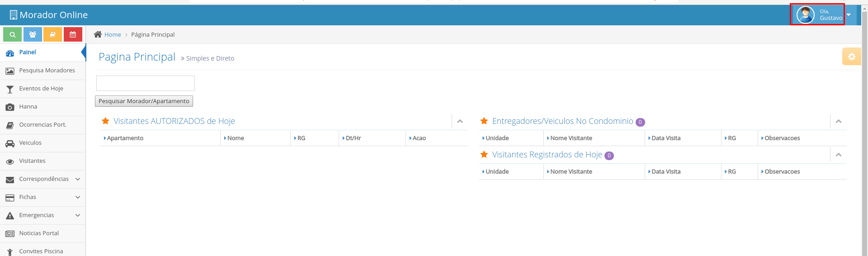Collapse Visitantes Registrados de Hoje panel
The width and height of the screenshot is (868, 256).
coord(838,155)
